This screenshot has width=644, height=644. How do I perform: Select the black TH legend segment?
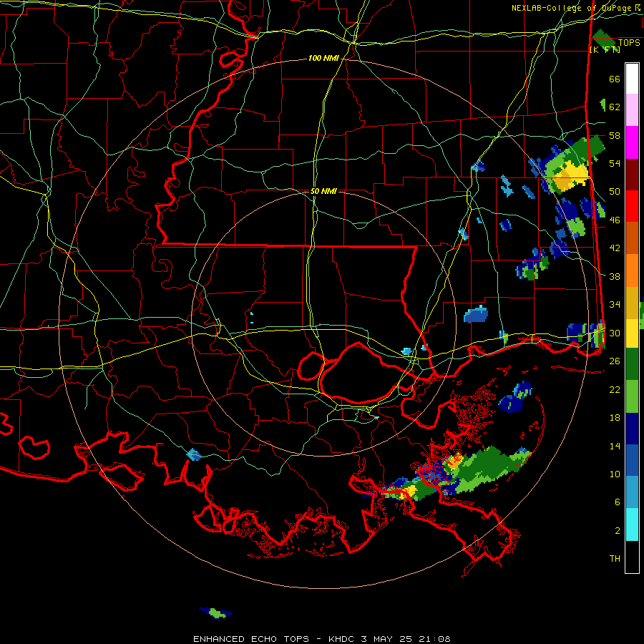[x=632, y=557]
